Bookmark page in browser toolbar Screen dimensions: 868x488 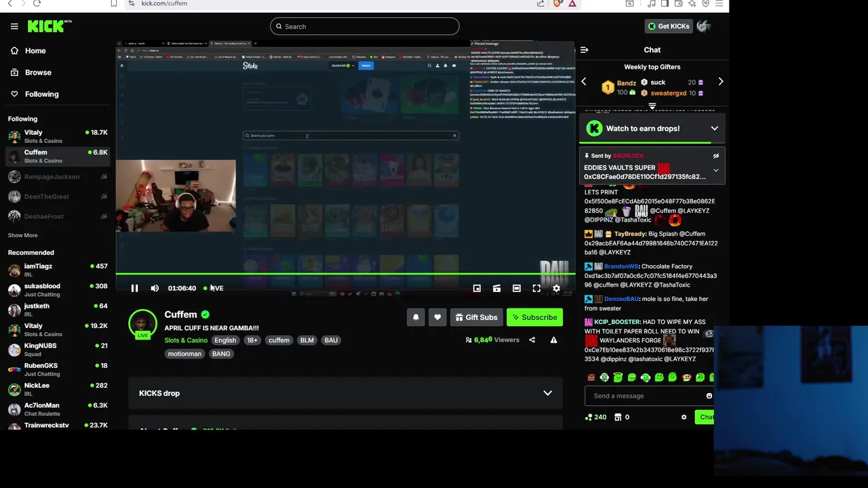click(x=114, y=3)
